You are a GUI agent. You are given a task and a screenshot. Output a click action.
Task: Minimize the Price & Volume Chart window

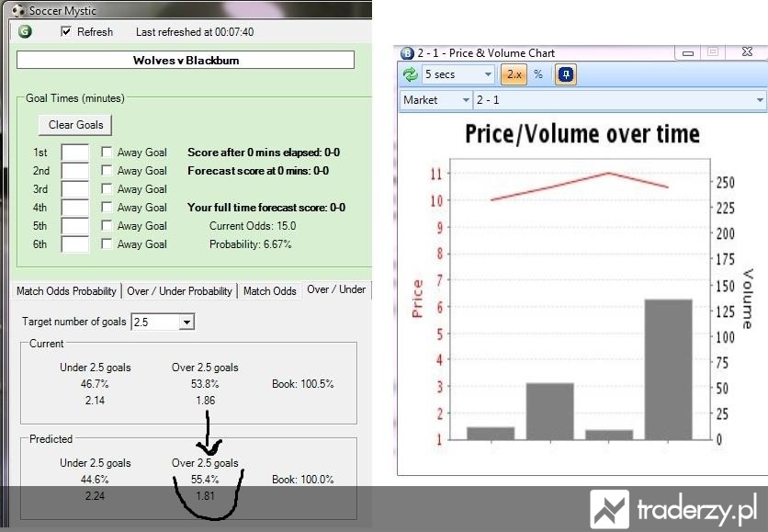tap(688, 52)
